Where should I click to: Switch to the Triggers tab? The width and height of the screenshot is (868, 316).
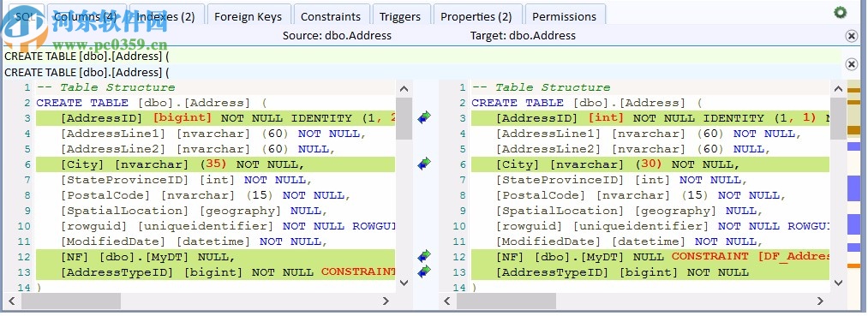coord(400,16)
